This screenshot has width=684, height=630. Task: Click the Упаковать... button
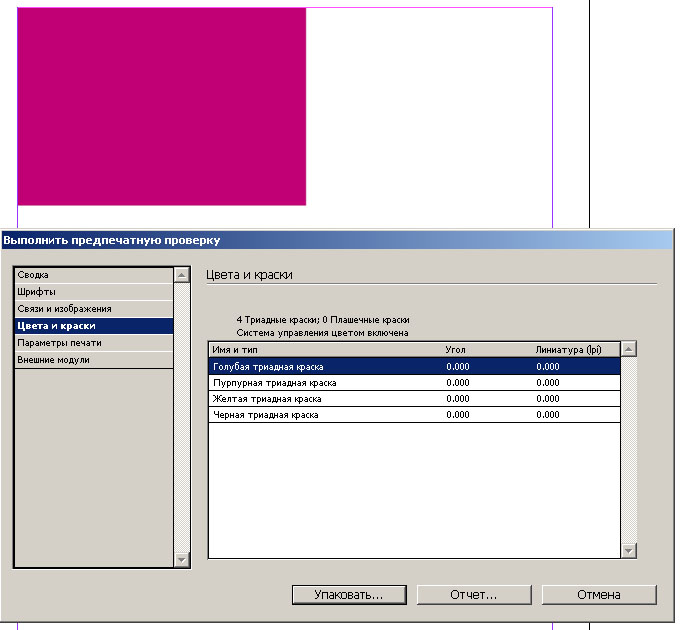349,595
